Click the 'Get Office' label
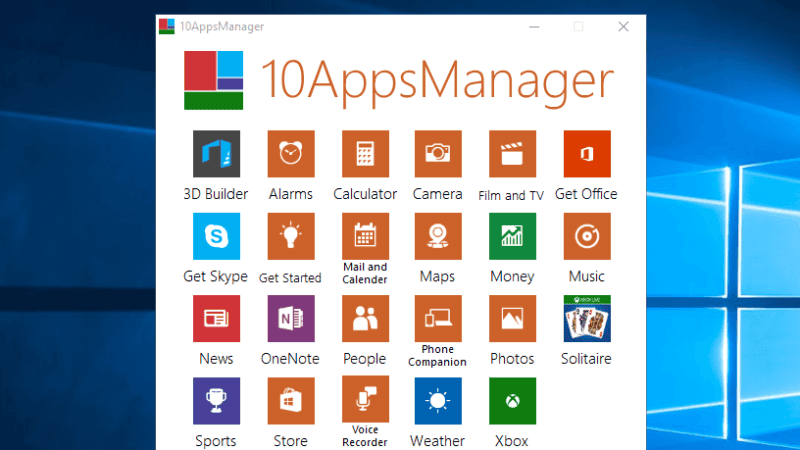 (x=586, y=194)
